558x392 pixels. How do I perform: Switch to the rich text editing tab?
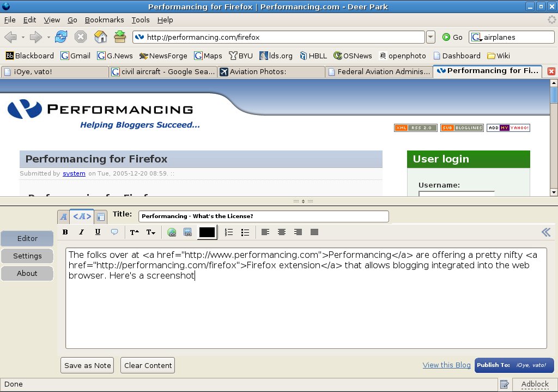click(64, 217)
